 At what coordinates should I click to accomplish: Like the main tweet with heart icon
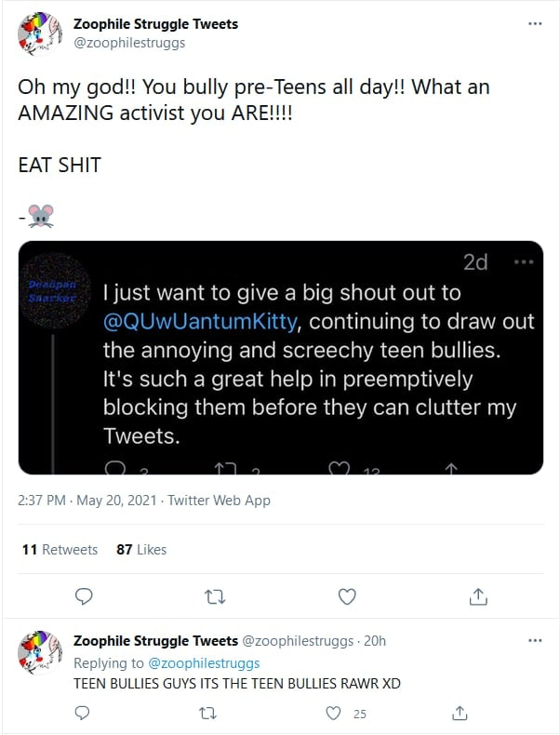tap(347, 596)
